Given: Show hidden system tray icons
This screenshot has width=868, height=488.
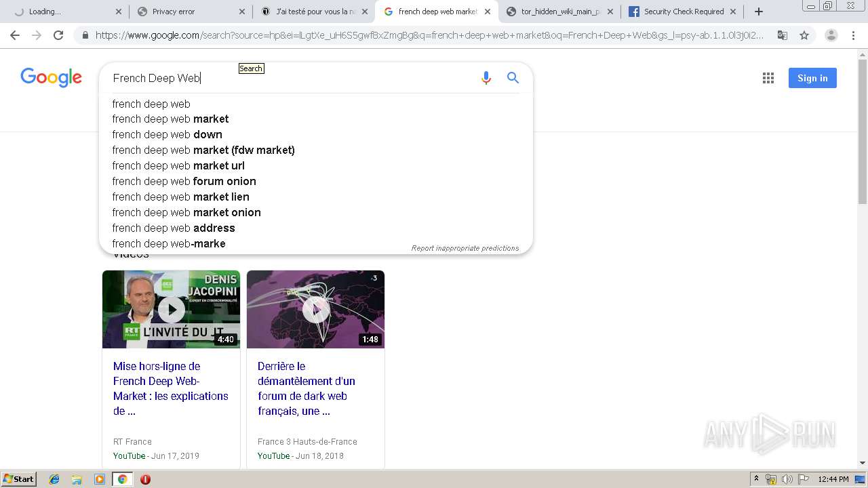Looking at the screenshot, I should pyautogui.click(x=757, y=479).
